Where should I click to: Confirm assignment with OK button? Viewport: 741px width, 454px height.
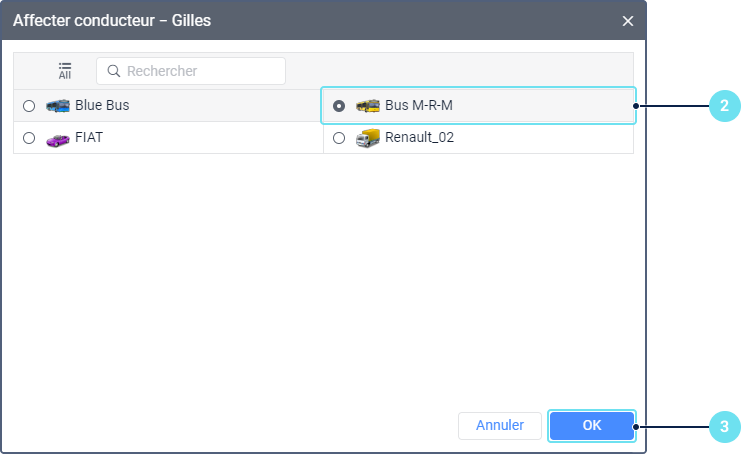point(592,426)
